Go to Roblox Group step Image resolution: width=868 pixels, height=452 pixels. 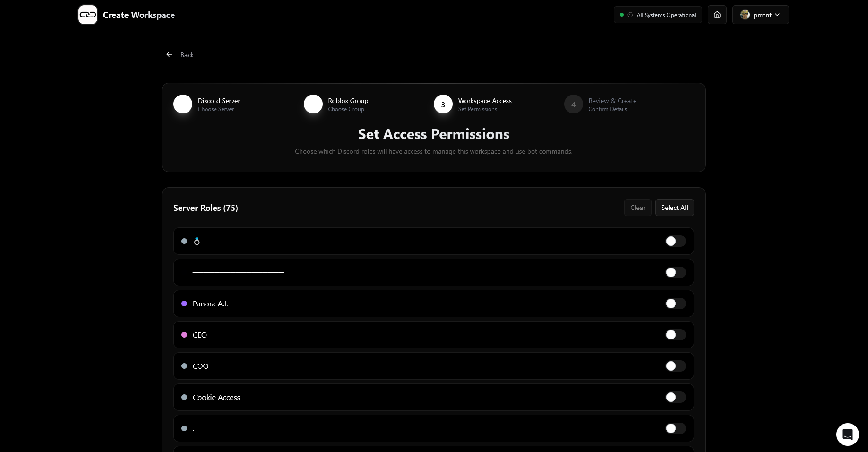(x=313, y=104)
